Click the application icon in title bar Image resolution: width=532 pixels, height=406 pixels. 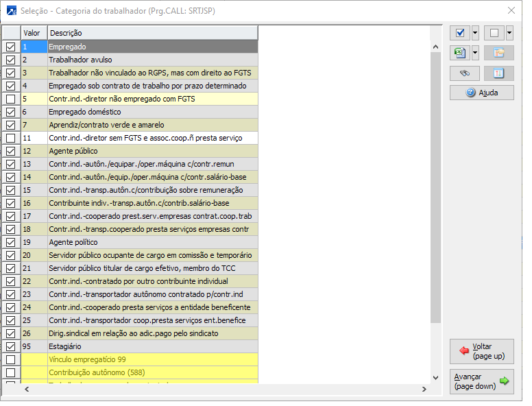click(x=12, y=10)
